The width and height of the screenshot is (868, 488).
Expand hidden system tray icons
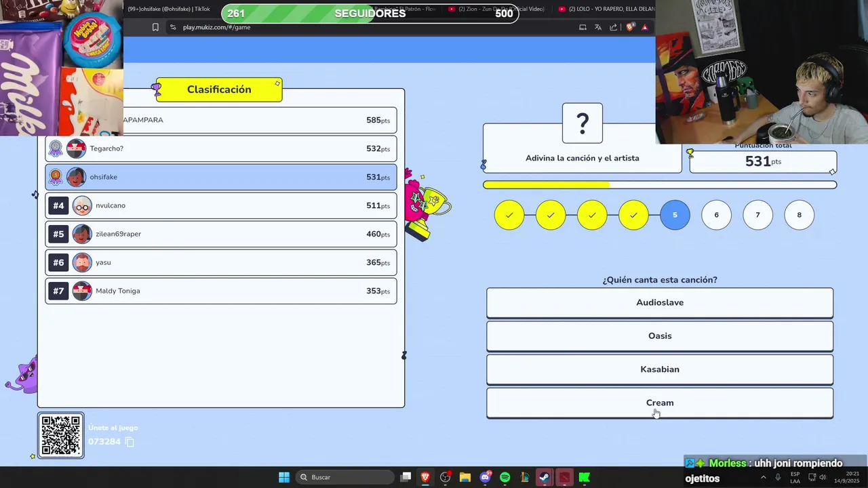pyautogui.click(x=764, y=477)
